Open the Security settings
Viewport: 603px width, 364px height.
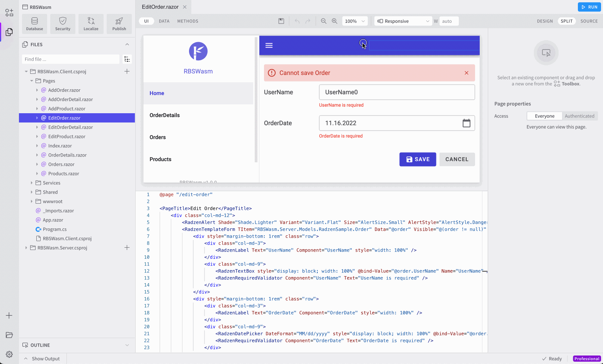pyautogui.click(x=63, y=24)
